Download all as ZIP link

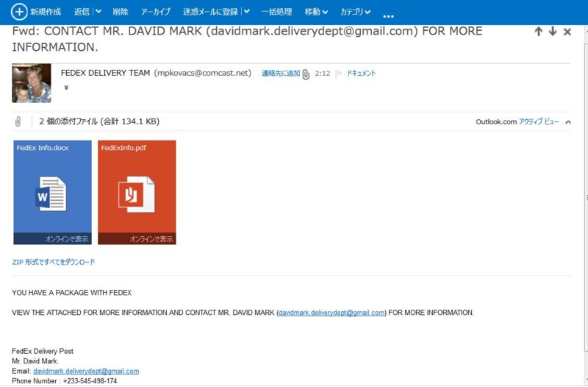click(x=54, y=262)
